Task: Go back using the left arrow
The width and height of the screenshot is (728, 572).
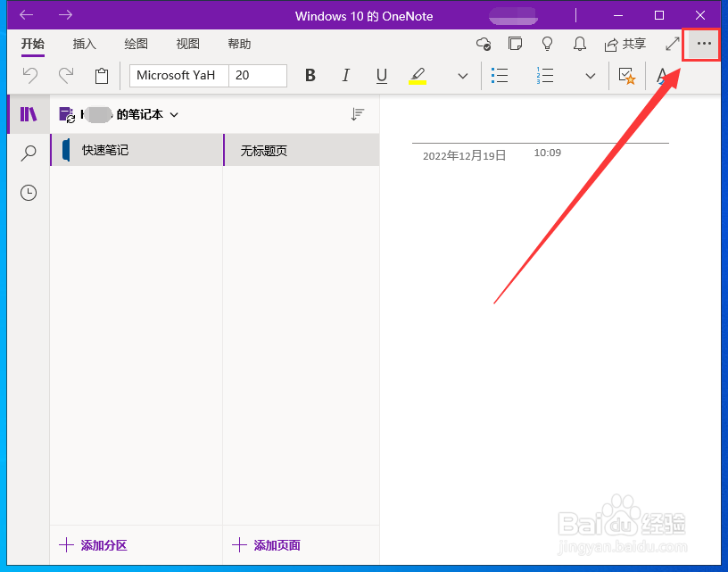Action: (x=27, y=15)
